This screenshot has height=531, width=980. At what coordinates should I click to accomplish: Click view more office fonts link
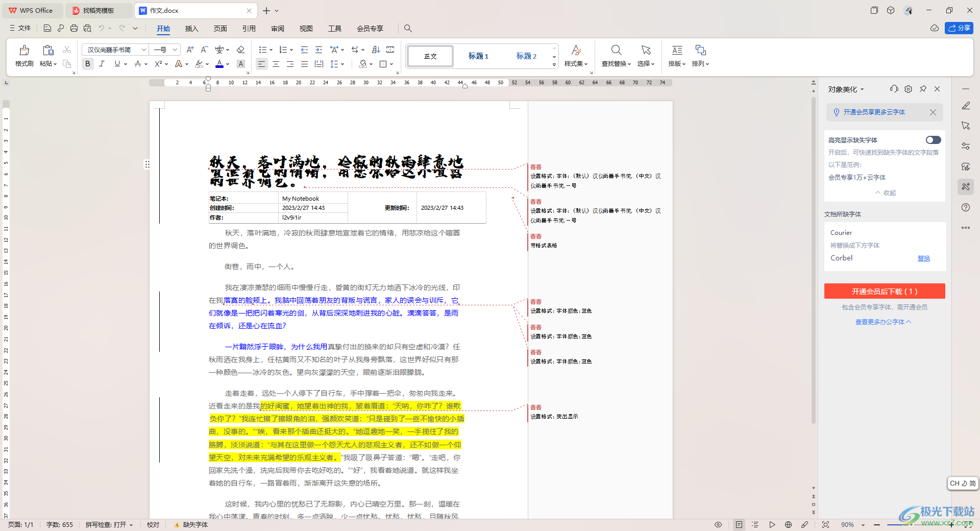883,322
